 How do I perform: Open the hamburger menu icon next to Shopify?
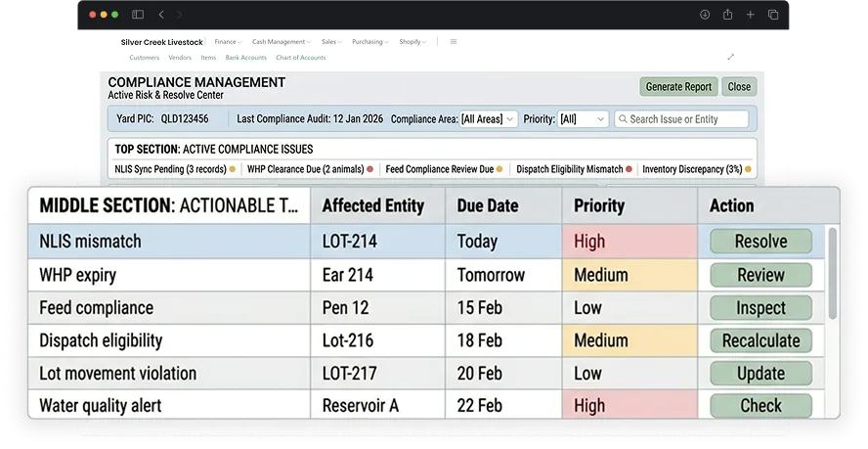tap(454, 41)
